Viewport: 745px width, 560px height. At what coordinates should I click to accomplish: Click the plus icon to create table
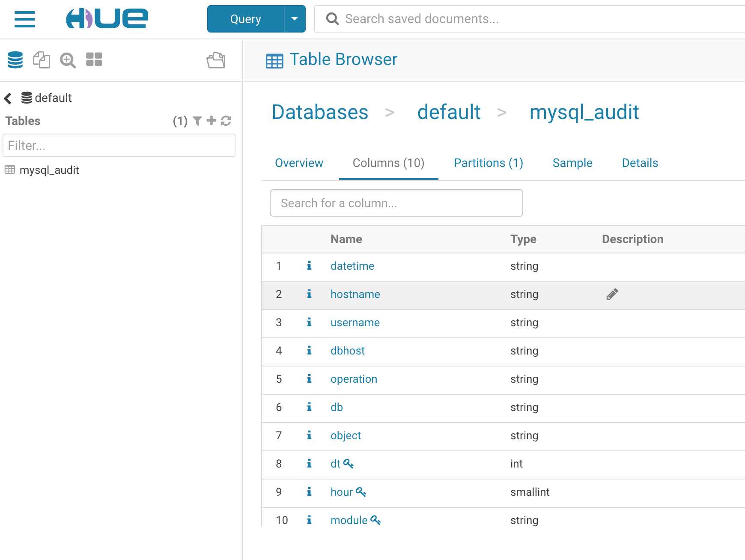click(212, 121)
